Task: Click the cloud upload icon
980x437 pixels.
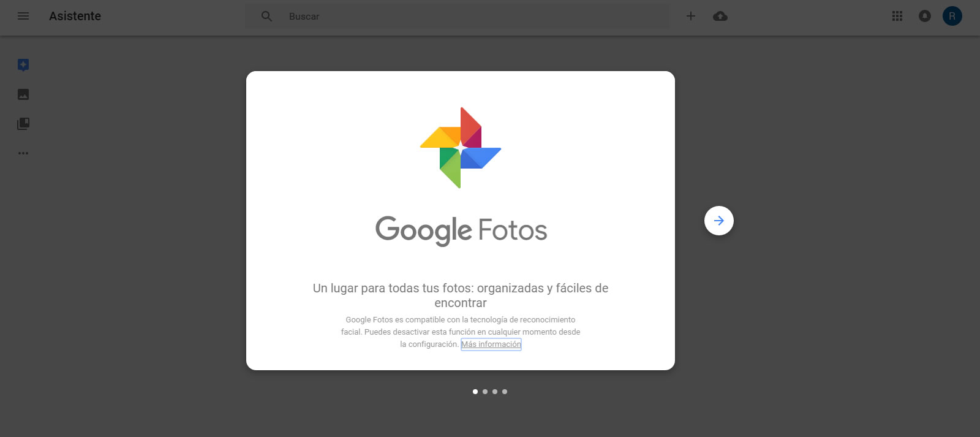Action: [x=720, y=17]
